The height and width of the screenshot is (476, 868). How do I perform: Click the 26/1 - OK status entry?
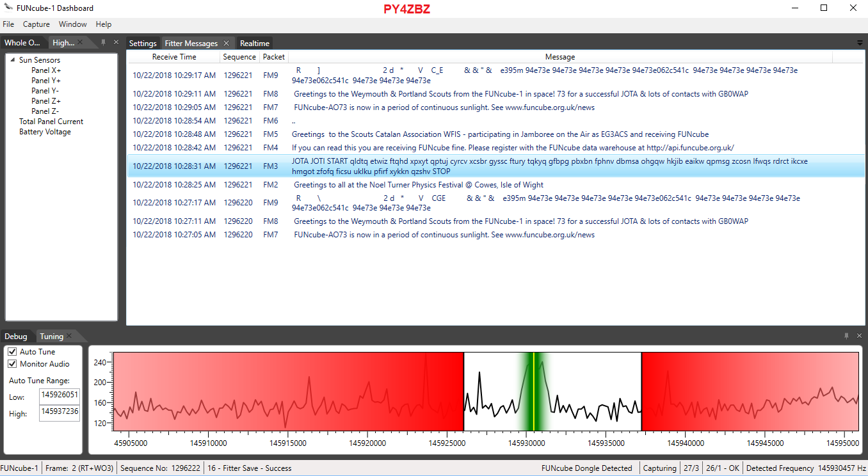[x=722, y=468]
